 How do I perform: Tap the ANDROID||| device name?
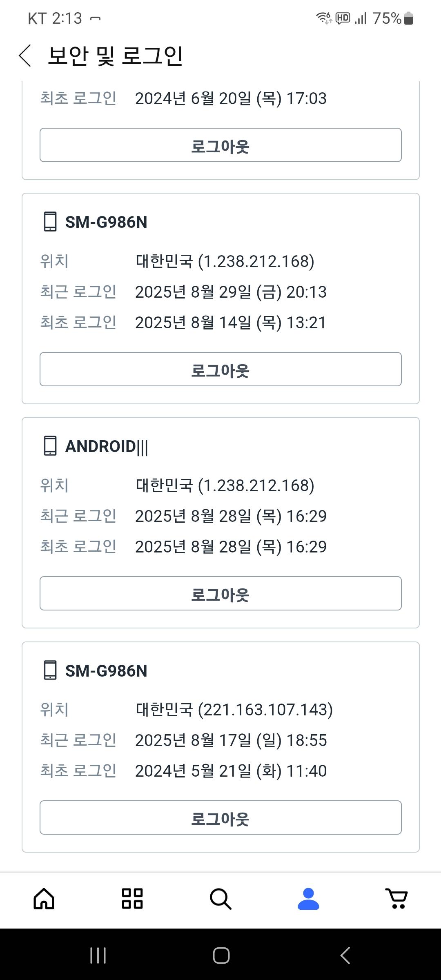coord(107,446)
